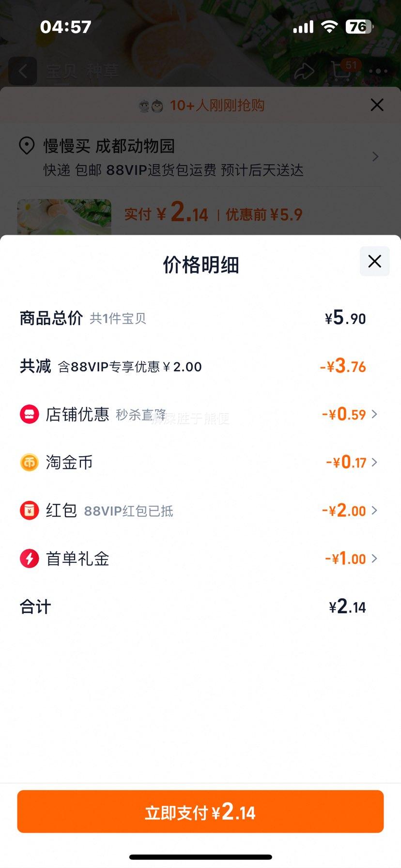Viewport: 401px width, 868px height.
Task: Switch to the 宝贝 tab
Action: pyautogui.click(x=62, y=71)
